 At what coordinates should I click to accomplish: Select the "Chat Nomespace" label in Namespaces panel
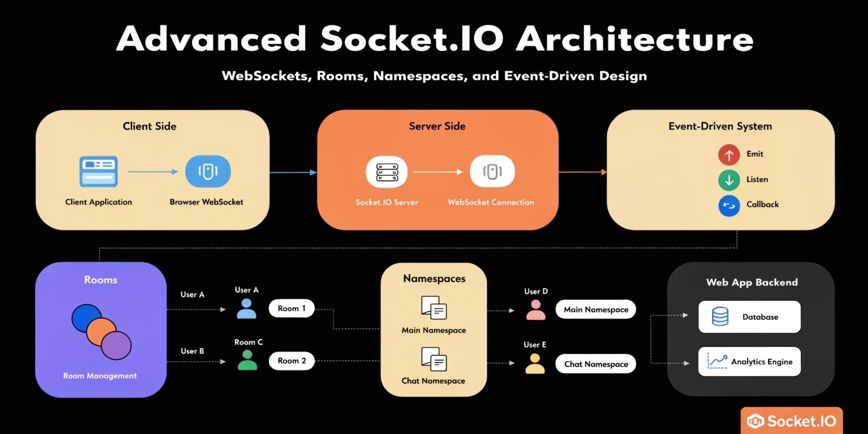[x=433, y=381]
